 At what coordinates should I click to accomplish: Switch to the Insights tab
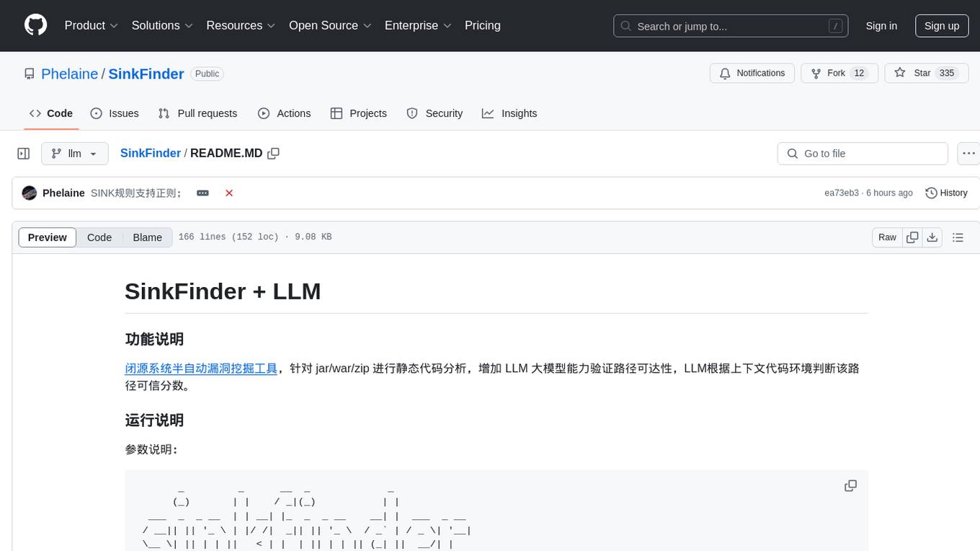[509, 113]
